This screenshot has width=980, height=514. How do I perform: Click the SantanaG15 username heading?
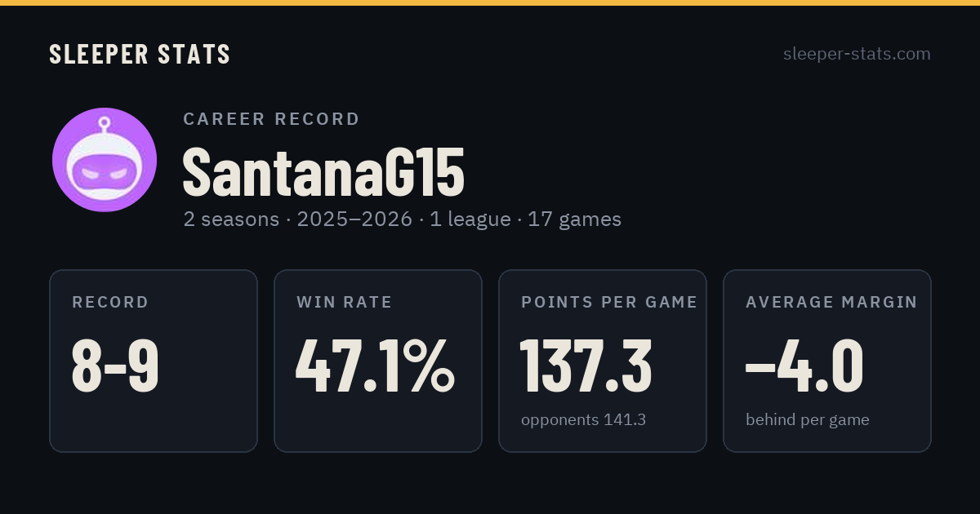coord(323,172)
